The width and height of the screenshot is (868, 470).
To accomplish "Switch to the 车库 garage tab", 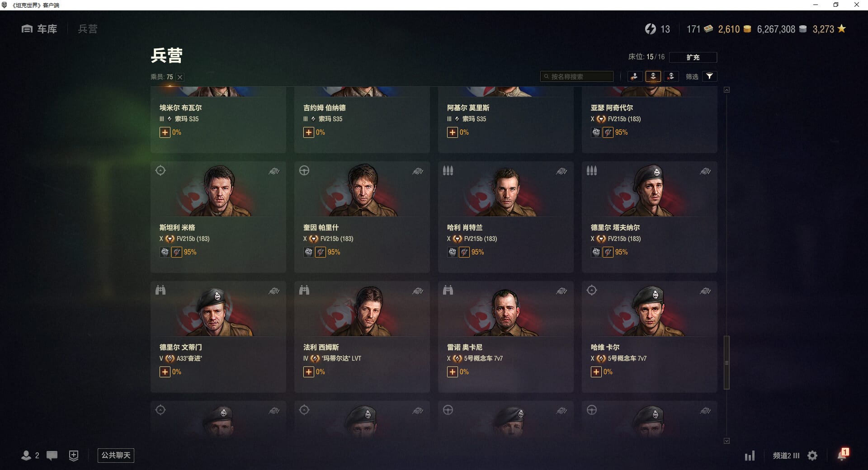I will (x=39, y=29).
